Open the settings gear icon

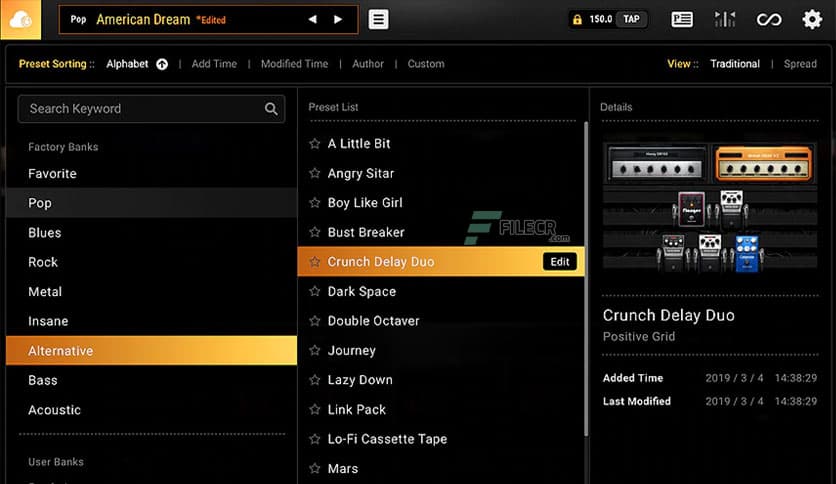pyautogui.click(x=812, y=20)
